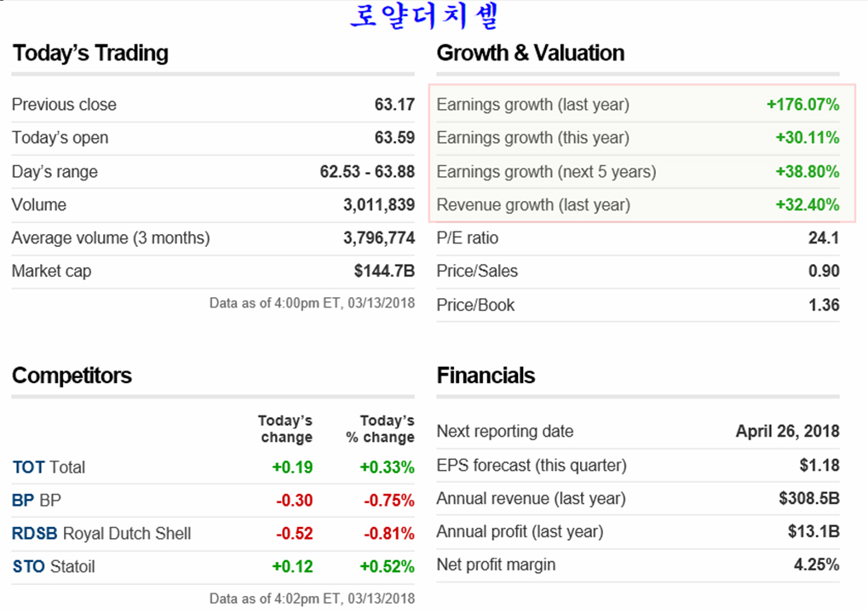Click Revenue growth (last year) label
868x613 pixels.
click(533, 205)
